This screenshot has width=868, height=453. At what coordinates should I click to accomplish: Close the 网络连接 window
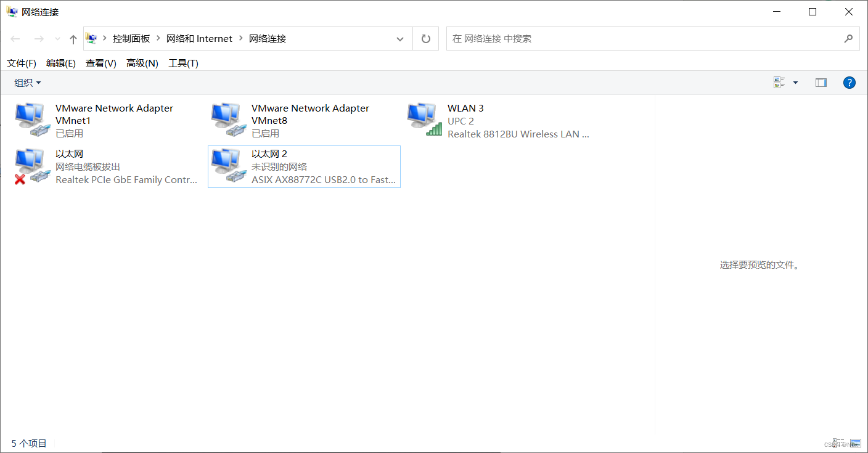[x=848, y=12]
